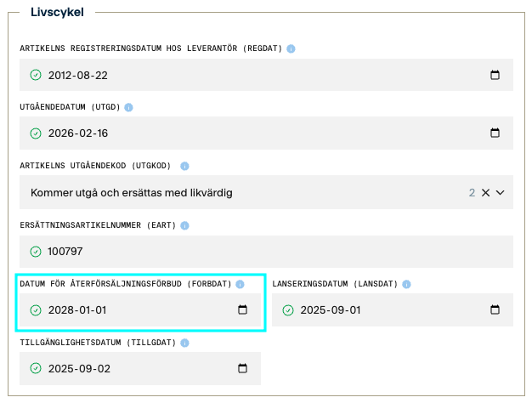Click info icon next to REGDAT label
Viewport: 532px width, 403px height.
tap(291, 49)
